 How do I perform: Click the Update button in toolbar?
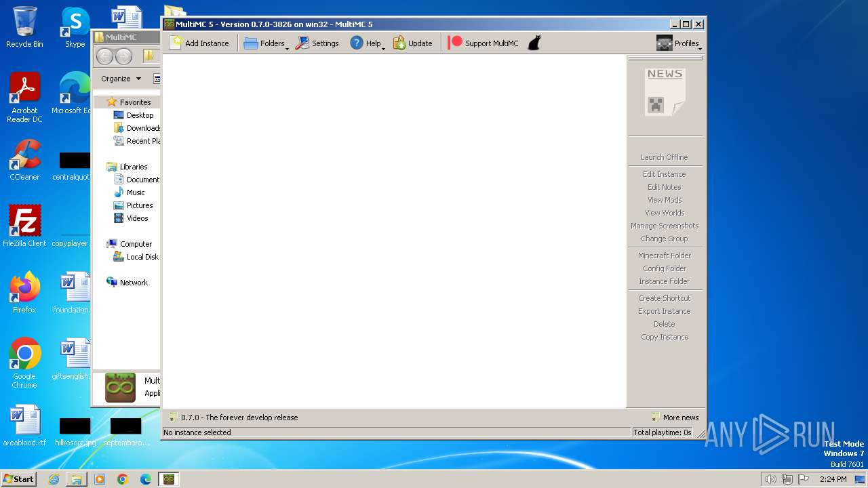[412, 43]
